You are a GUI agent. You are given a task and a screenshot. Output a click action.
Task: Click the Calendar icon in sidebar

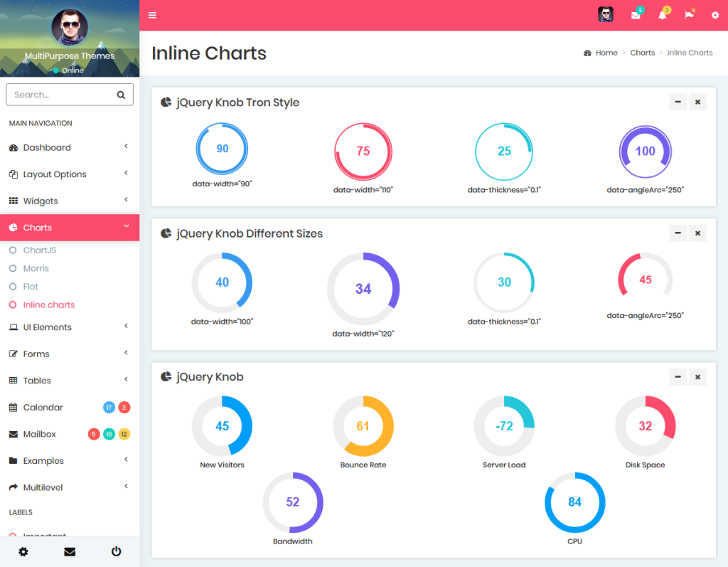(14, 408)
